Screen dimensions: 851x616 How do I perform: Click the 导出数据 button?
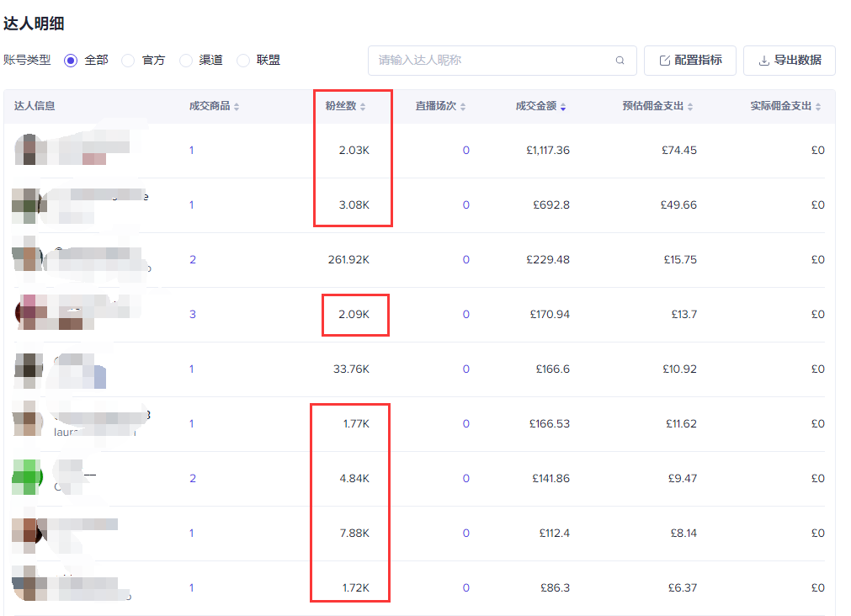pyautogui.click(x=789, y=61)
